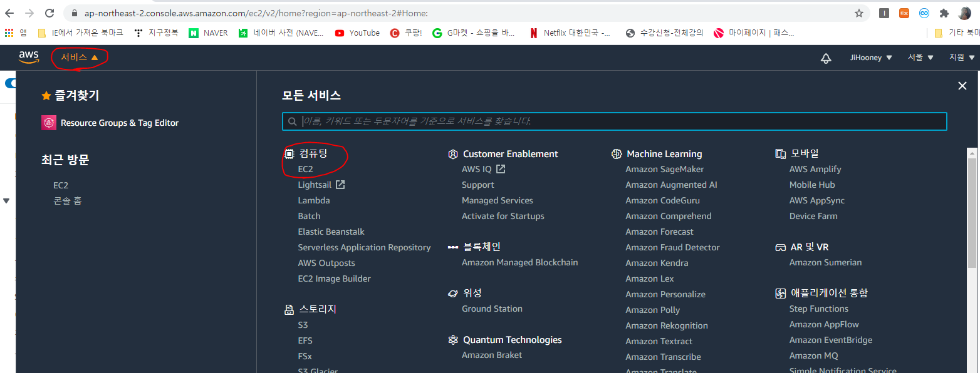Open Amazon SageMaker
Viewport: 980px width, 373px height.
pos(664,169)
